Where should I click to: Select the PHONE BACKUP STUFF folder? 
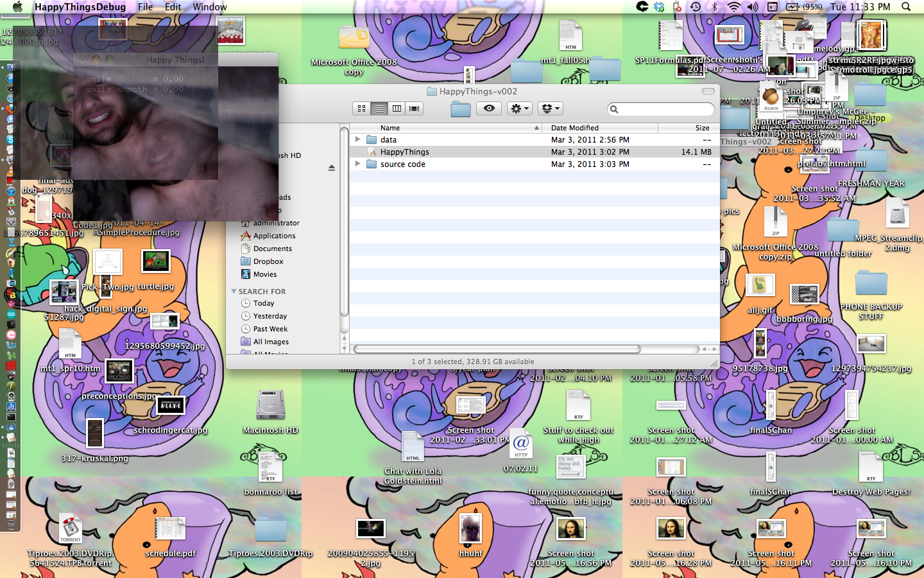pyautogui.click(x=871, y=283)
